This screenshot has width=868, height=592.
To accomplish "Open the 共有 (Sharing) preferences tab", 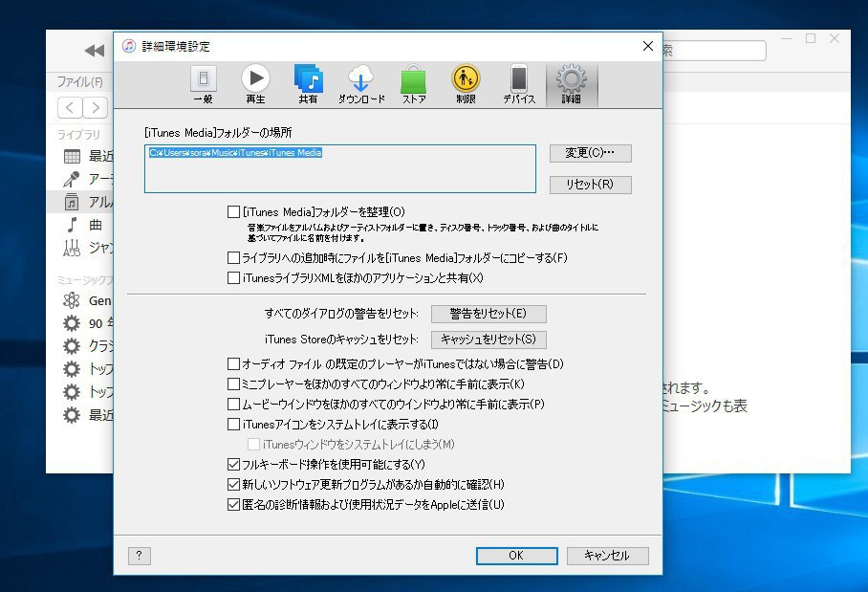I will (309, 84).
